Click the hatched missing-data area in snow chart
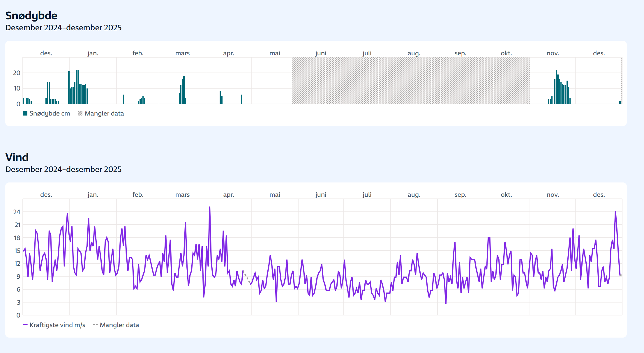The width and height of the screenshot is (644, 353). (x=411, y=81)
